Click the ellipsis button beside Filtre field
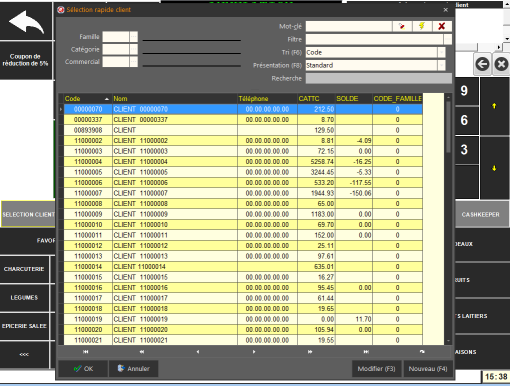 tap(448, 39)
